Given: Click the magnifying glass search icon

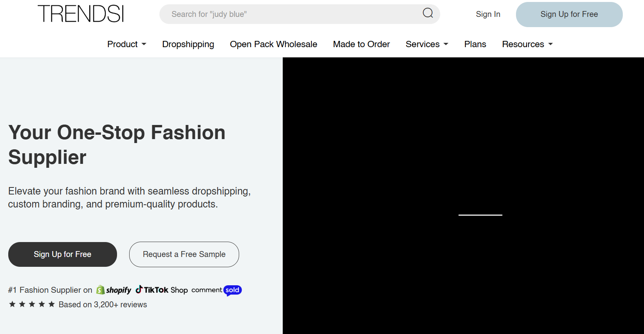Looking at the screenshot, I should (x=428, y=13).
